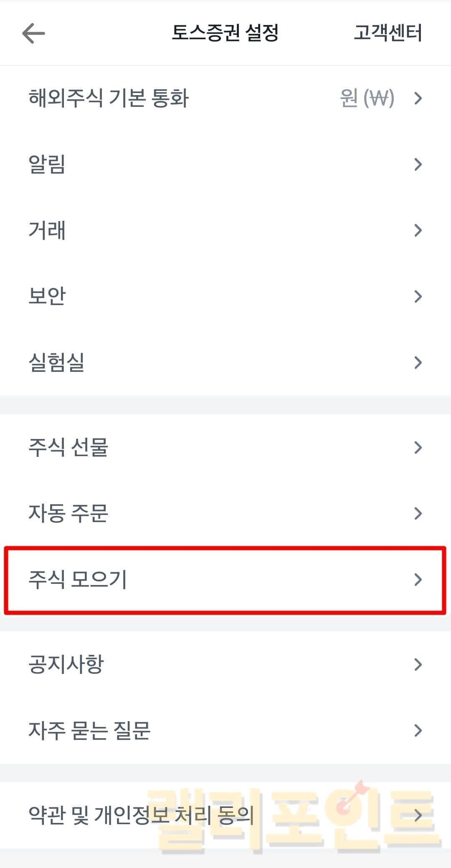
Task: Open the 거래 settings row
Action: coord(47,230)
